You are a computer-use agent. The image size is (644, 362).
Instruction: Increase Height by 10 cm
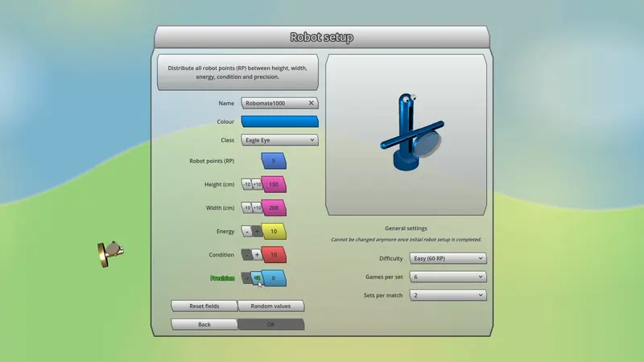pyautogui.click(x=257, y=184)
